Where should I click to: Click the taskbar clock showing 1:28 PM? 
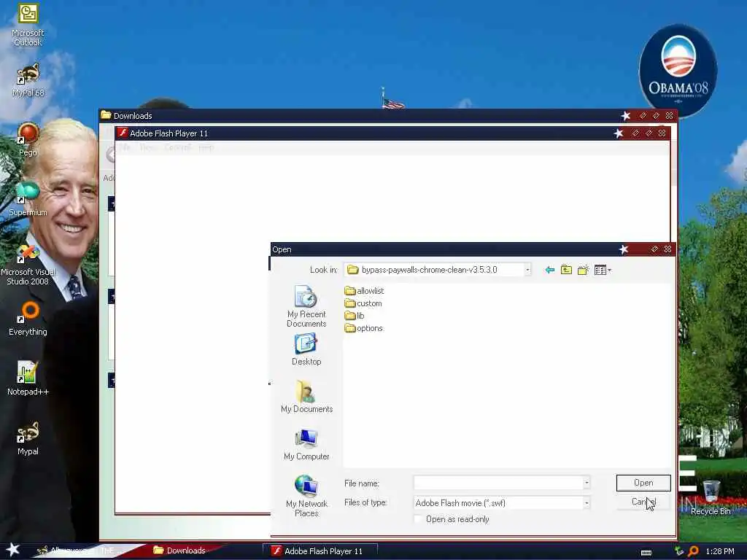[x=720, y=551]
